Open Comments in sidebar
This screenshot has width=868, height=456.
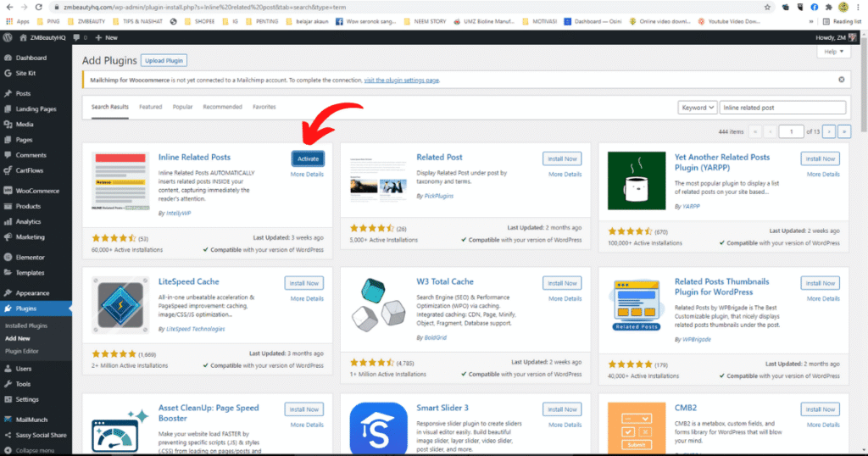[31, 155]
